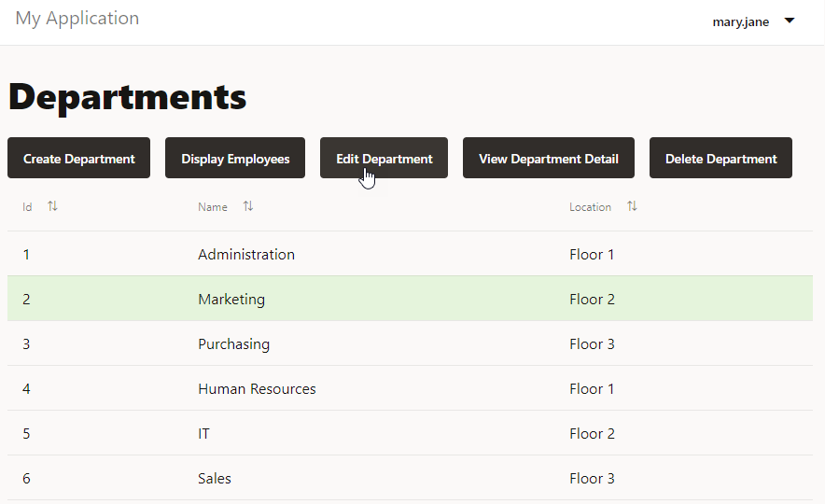Click Floor 2 in Marketing row

click(x=592, y=300)
